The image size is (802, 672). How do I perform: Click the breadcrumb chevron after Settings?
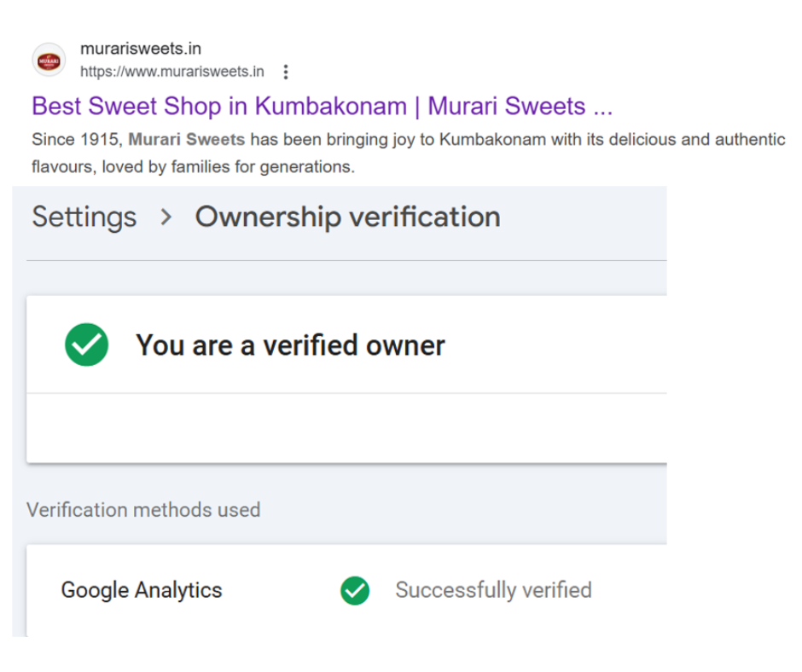[x=166, y=217]
